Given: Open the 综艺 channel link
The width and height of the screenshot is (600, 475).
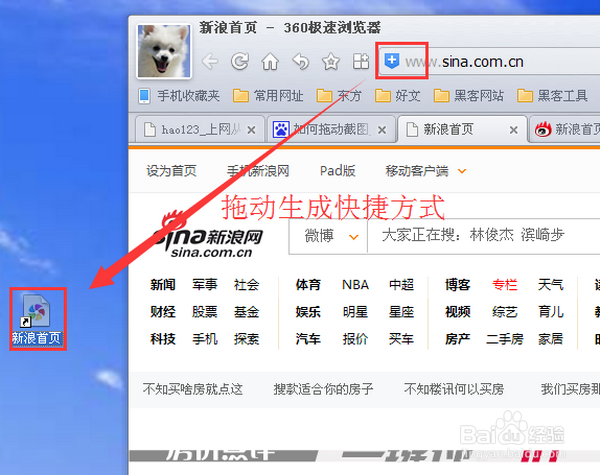Looking at the screenshot, I should [x=505, y=312].
